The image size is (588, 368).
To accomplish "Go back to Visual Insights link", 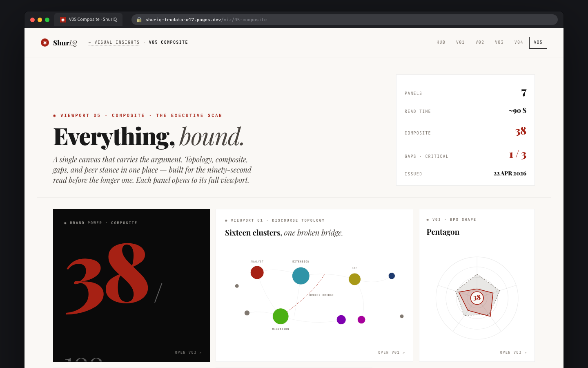I will (114, 43).
